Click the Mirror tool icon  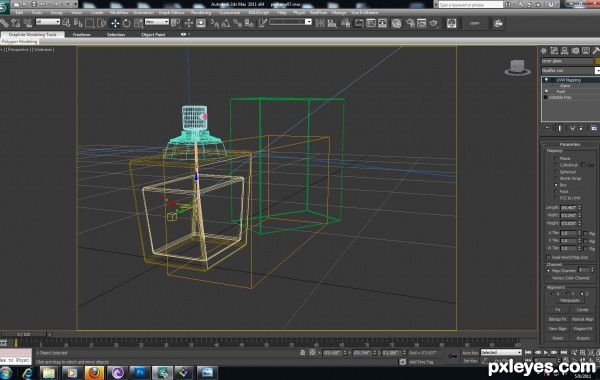pyautogui.click(x=320, y=23)
